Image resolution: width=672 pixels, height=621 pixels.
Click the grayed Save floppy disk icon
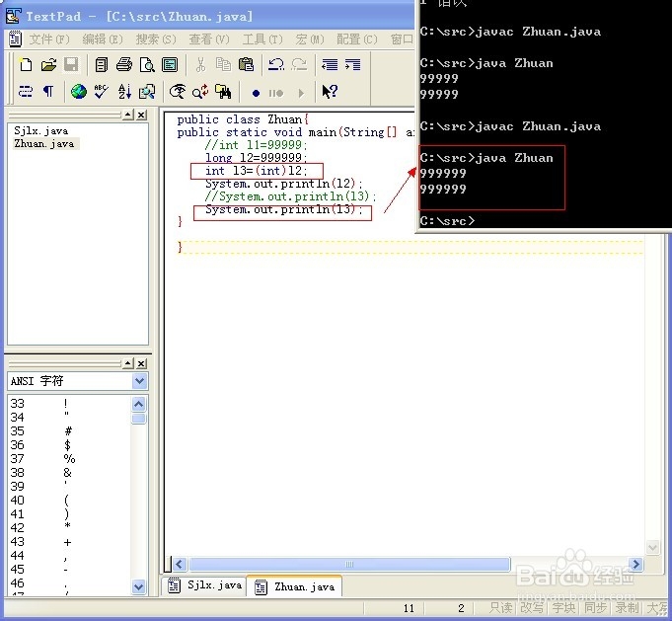71,65
